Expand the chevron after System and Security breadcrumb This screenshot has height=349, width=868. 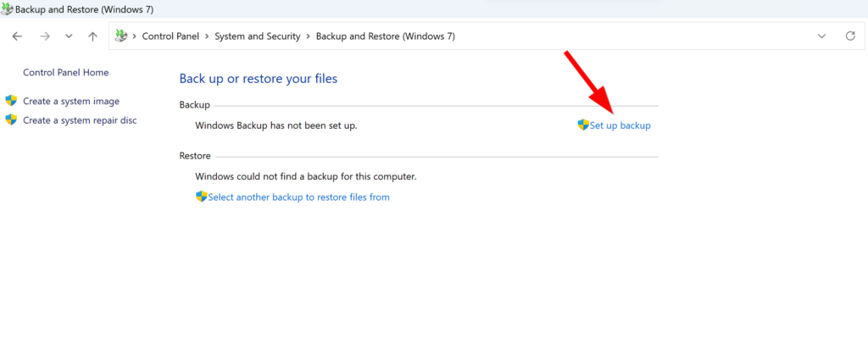coord(309,36)
